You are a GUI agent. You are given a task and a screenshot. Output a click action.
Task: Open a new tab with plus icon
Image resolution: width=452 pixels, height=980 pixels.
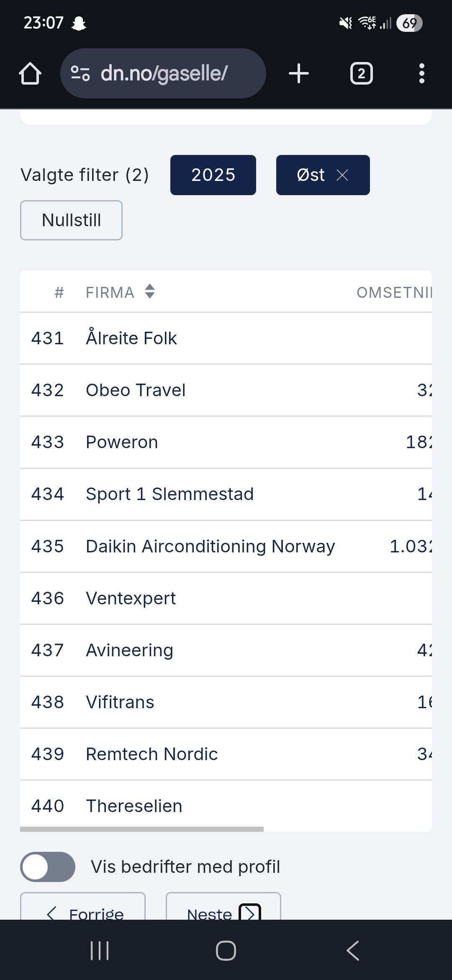tap(298, 74)
